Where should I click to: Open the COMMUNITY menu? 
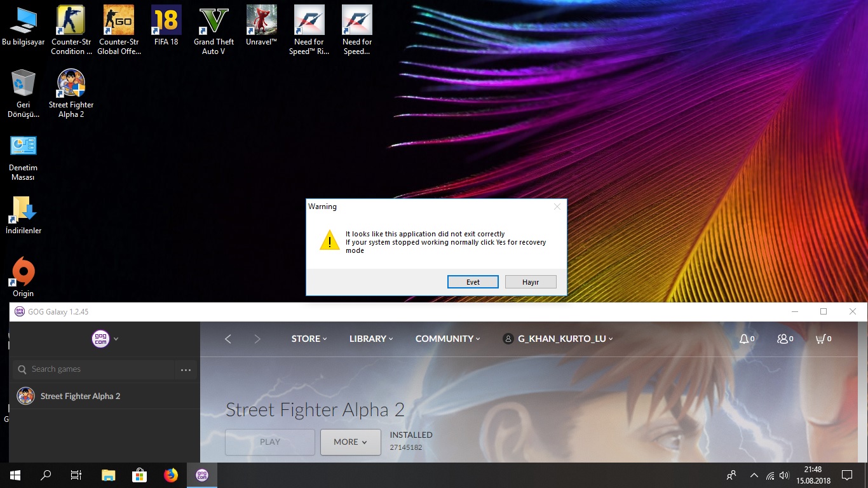[x=447, y=339]
